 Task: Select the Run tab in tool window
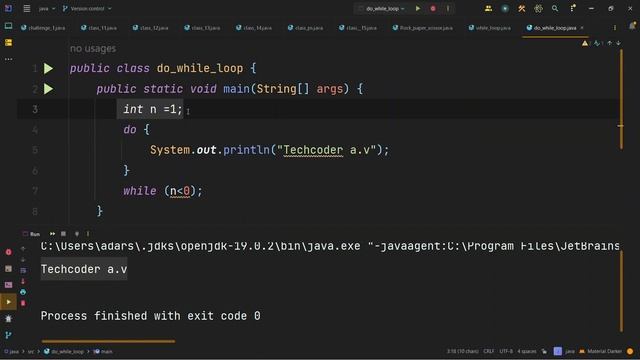pos(31,234)
